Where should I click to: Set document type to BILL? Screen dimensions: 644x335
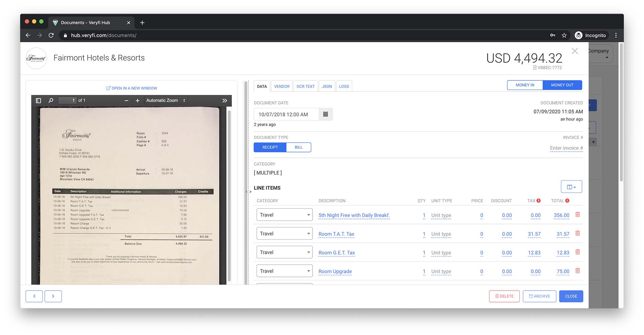299,147
